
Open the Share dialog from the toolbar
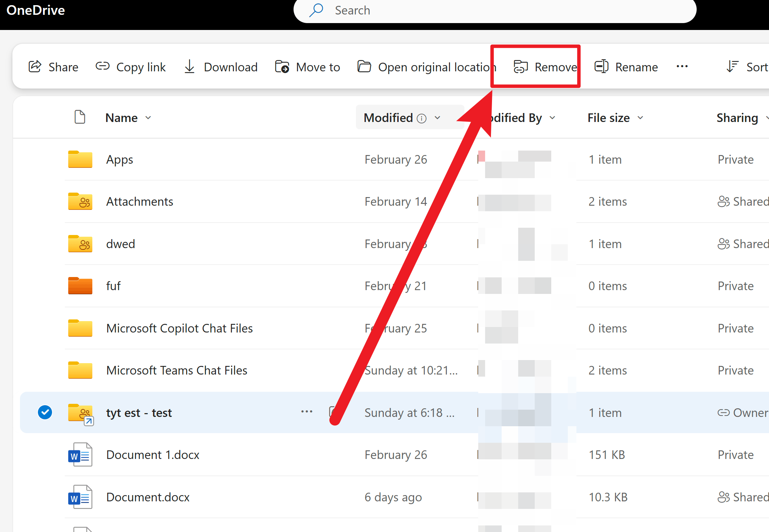click(35, 66)
